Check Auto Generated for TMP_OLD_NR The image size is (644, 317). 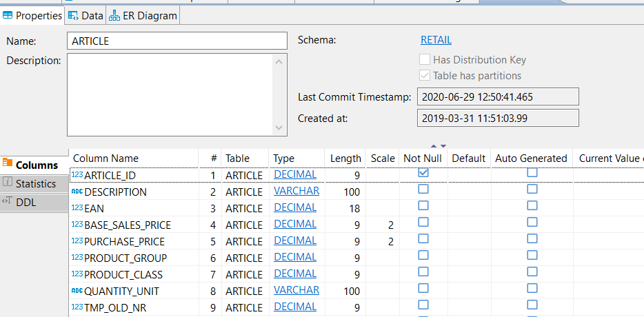pyautogui.click(x=532, y=305)
